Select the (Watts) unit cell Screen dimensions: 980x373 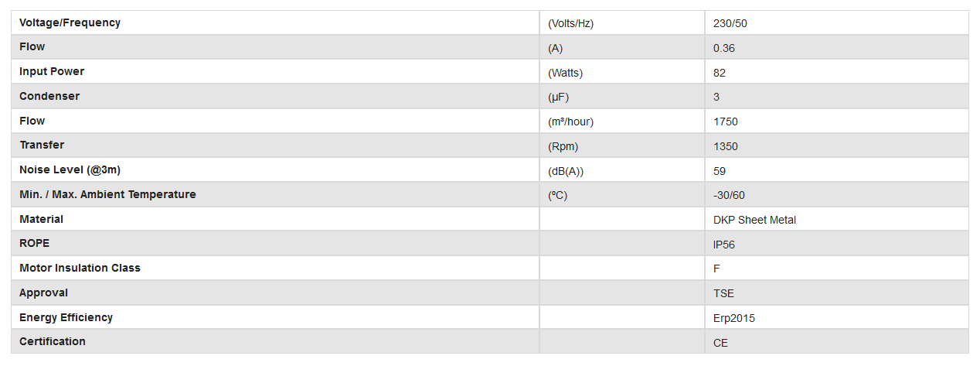tap(565, 73)
